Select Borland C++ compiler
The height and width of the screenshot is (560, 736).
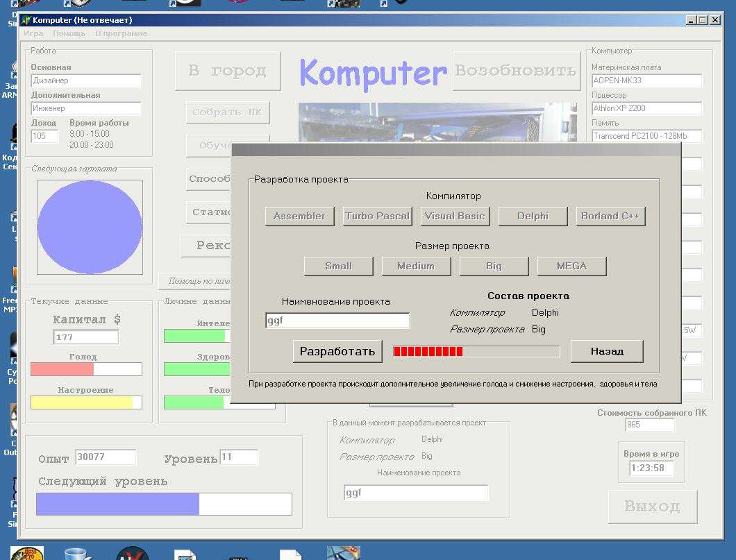tap(610, 217)
